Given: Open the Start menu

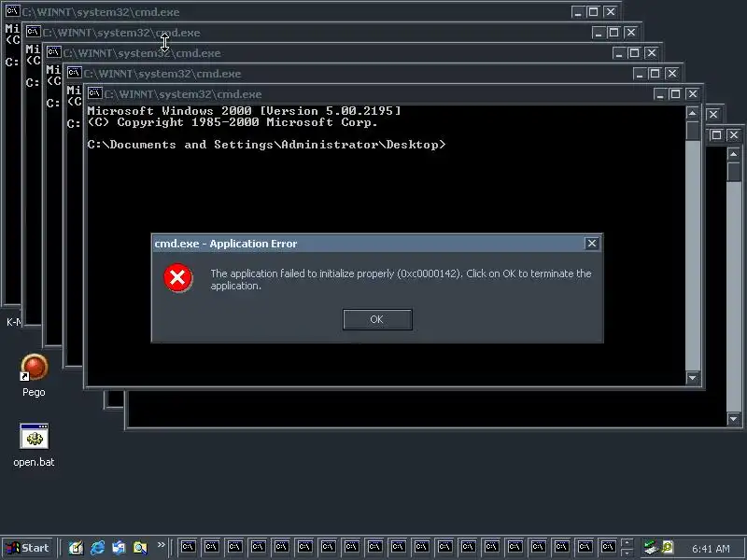Looking at the screenshot, I should [28, 548].
